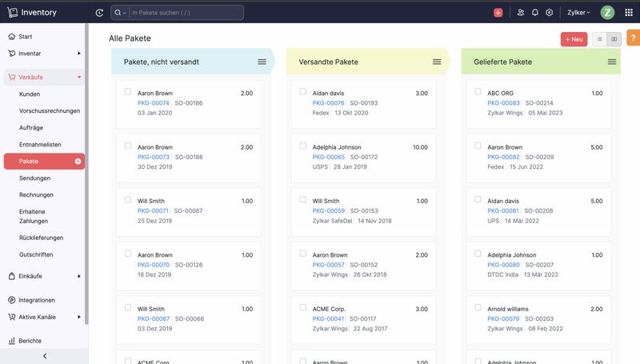Screen dimensions: 640x364
Task: Click the Verkäufe cart icon
Action: 12,77
